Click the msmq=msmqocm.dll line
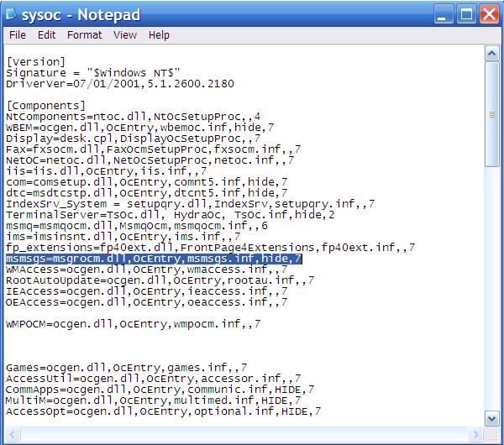This screenshot has width=504, height=445. coord(137,226)
